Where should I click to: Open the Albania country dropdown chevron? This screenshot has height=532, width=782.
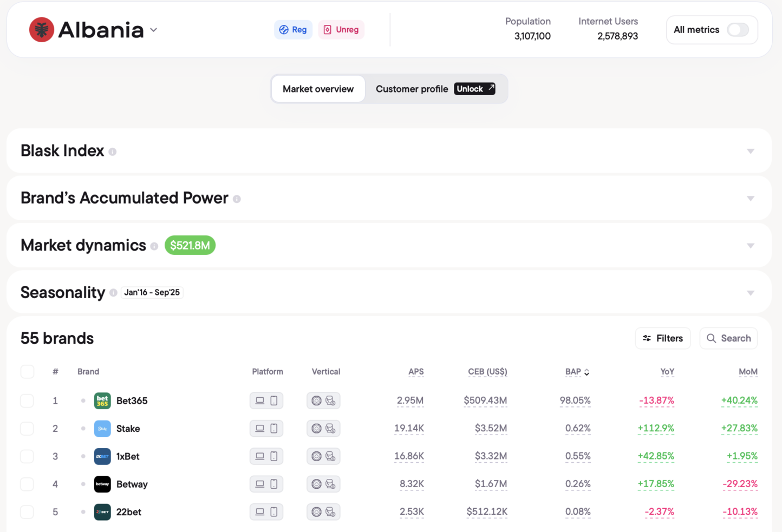(154, 30)
